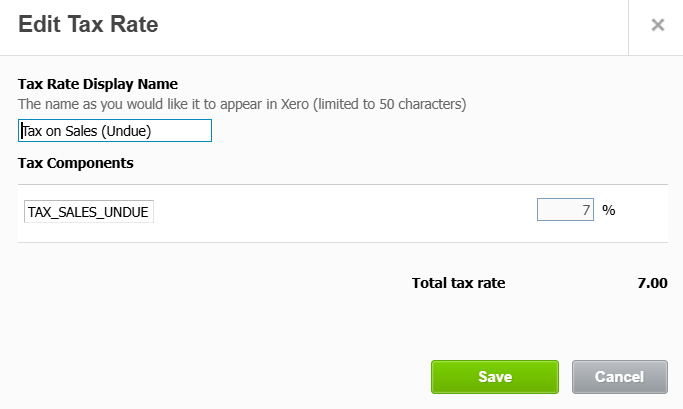Close the Edit Tax Rate dialog

[x=657, y=26]
